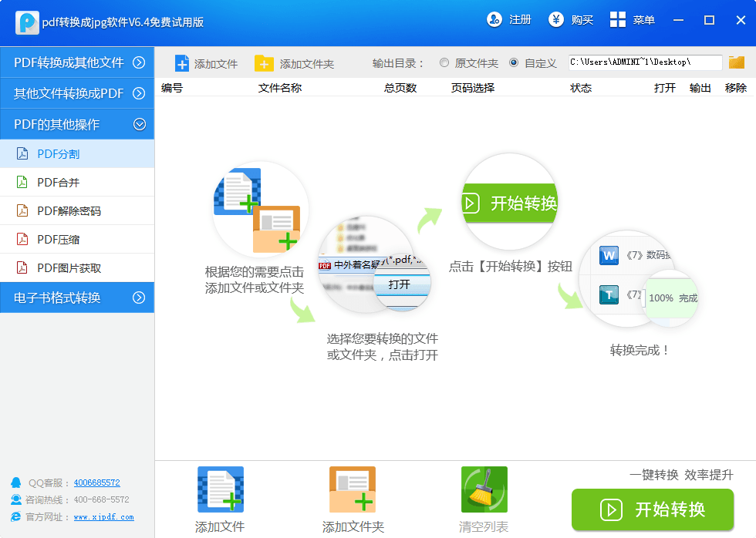The image size is (756, 538).
Task: Click the large bottom 添加文件 icon
Action: point(221,489)
